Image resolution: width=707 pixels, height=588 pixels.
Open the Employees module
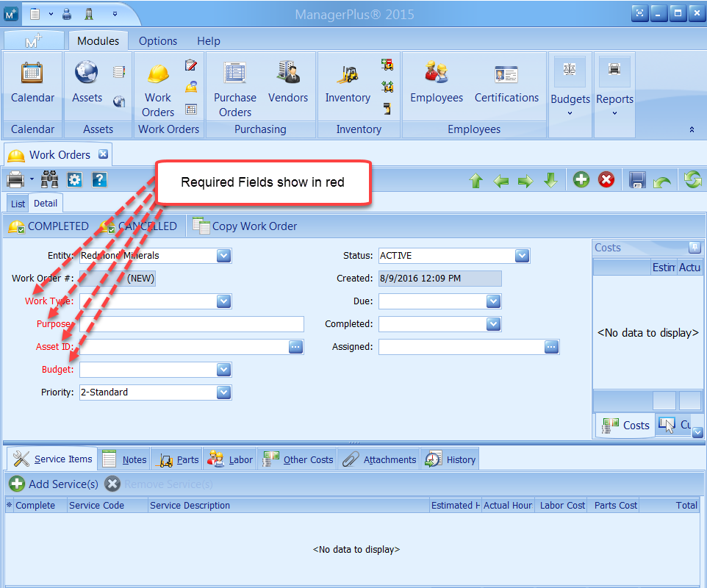click(437, 82)
